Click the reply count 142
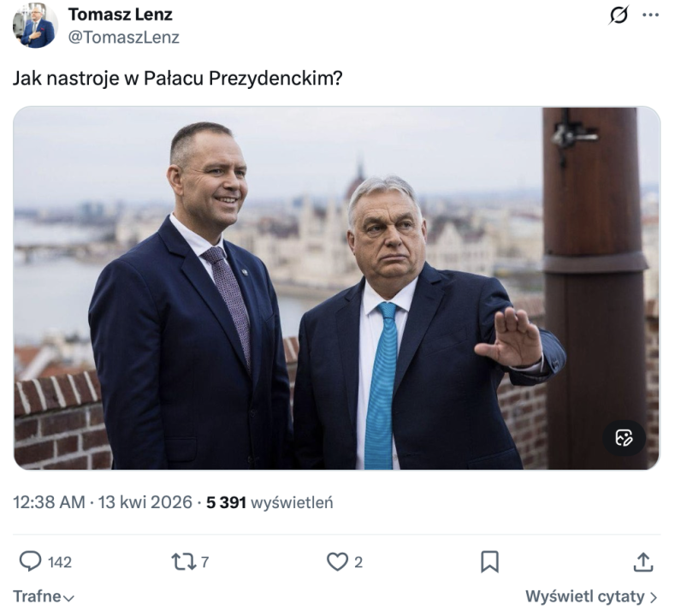 60,562
